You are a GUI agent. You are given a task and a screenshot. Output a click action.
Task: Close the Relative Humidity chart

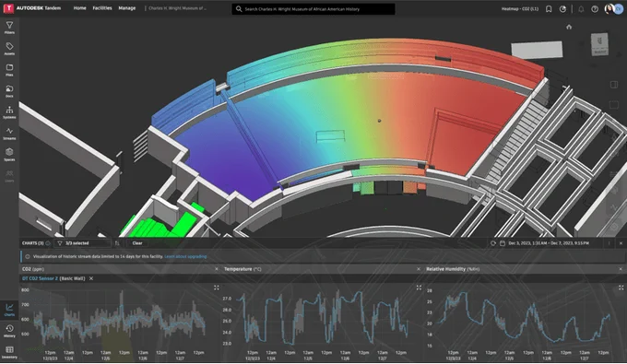pyautogui.click(x=621, y=269)
